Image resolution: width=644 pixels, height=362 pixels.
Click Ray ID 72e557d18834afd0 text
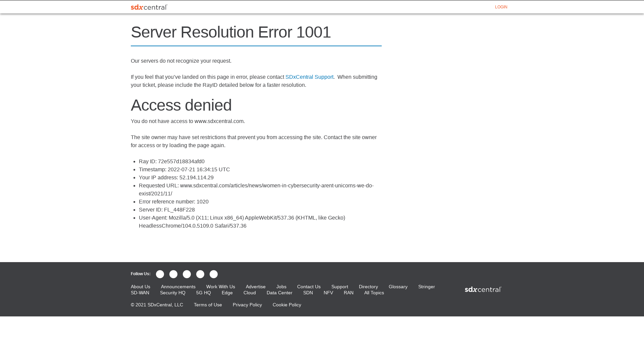[172, 162]
